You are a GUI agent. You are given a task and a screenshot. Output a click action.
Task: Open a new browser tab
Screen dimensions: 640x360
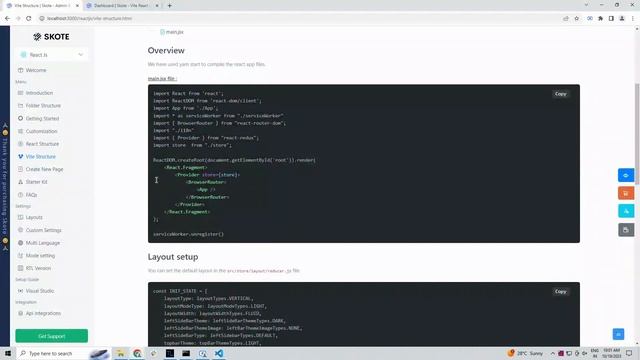click(169, 6)
